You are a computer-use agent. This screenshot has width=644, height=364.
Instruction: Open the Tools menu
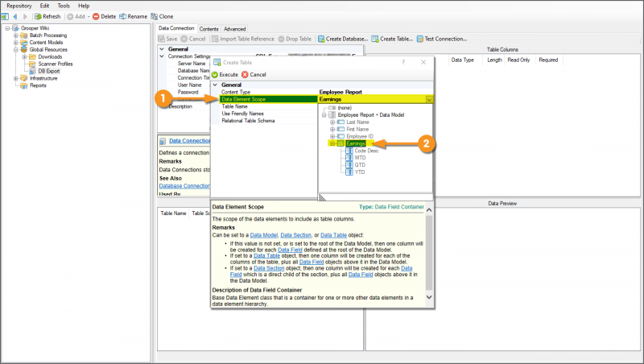click(x=64, y=6)
